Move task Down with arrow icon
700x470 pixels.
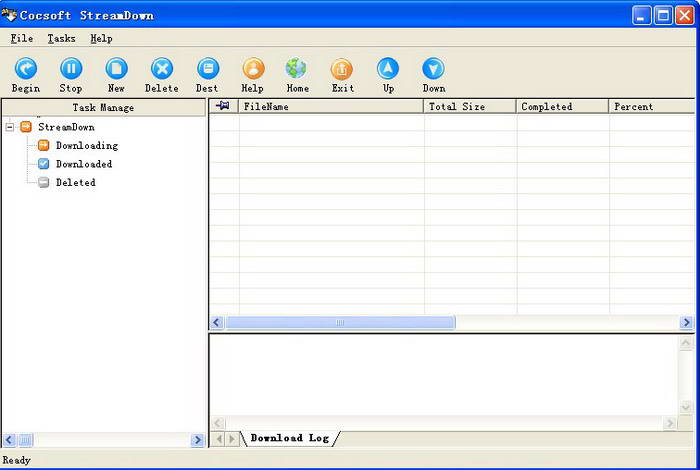(433, 69)
